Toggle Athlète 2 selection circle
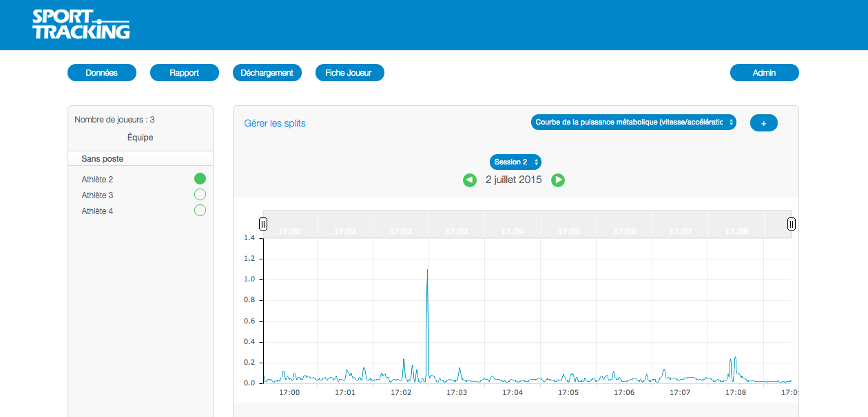868x417 pixels. pyautogui.click(x=200, y=179)
